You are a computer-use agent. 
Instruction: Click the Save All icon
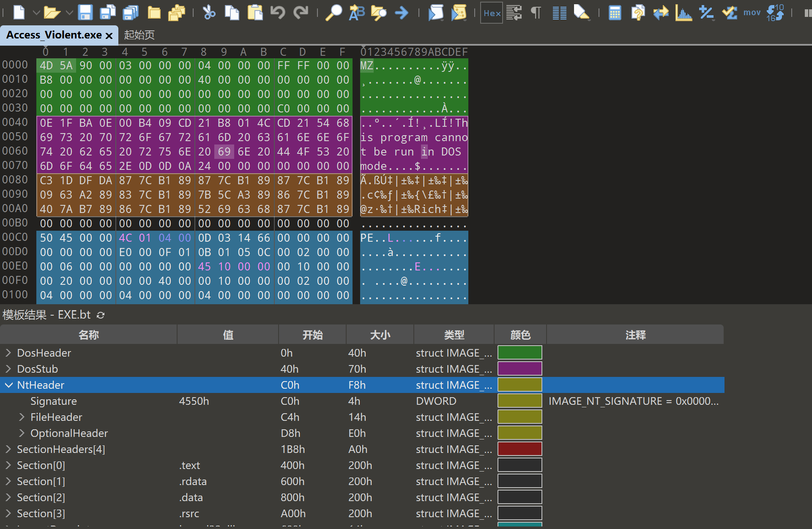click(x=131, y=13)
